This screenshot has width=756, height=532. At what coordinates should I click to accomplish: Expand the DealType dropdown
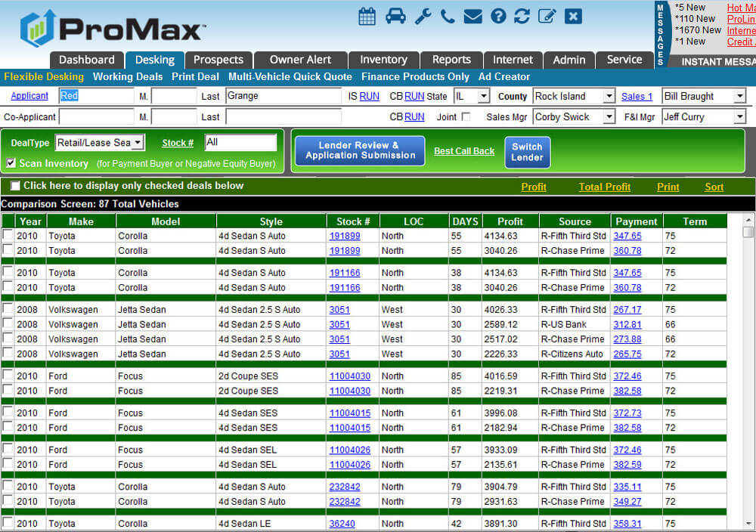coord(138,143)
